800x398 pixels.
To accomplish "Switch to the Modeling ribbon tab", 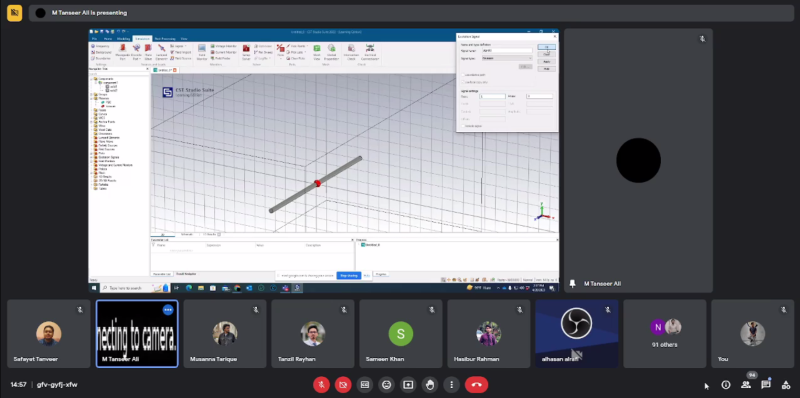I will [x=124, y=39].
